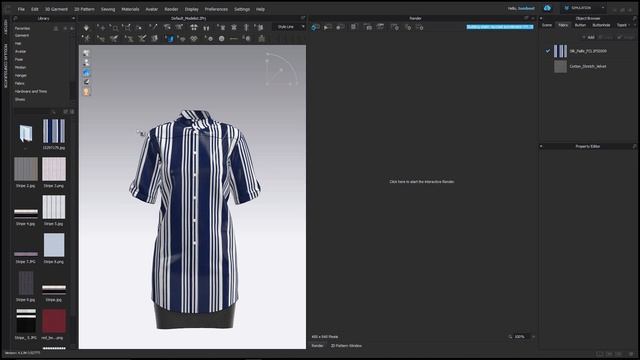Click the top display icon in 3D viewport
640x360 pixels.
coord(86,53)
